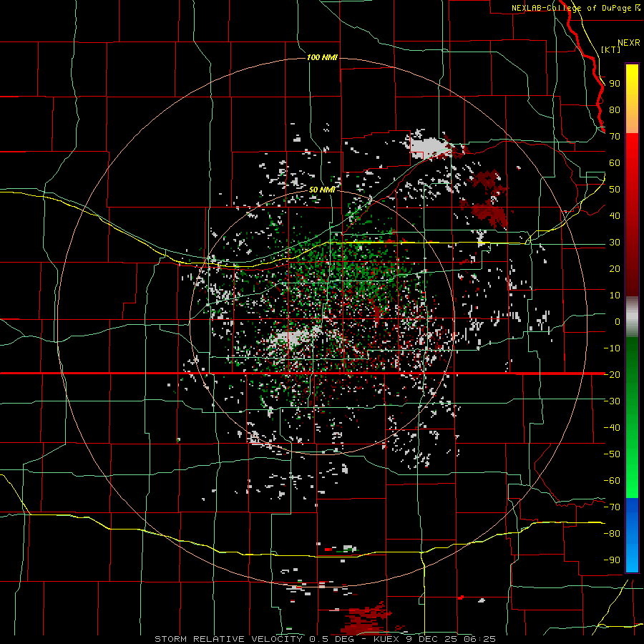The image size is (644, 644).
Task: Click the NEXR label above the color scale
Action: 628,43
